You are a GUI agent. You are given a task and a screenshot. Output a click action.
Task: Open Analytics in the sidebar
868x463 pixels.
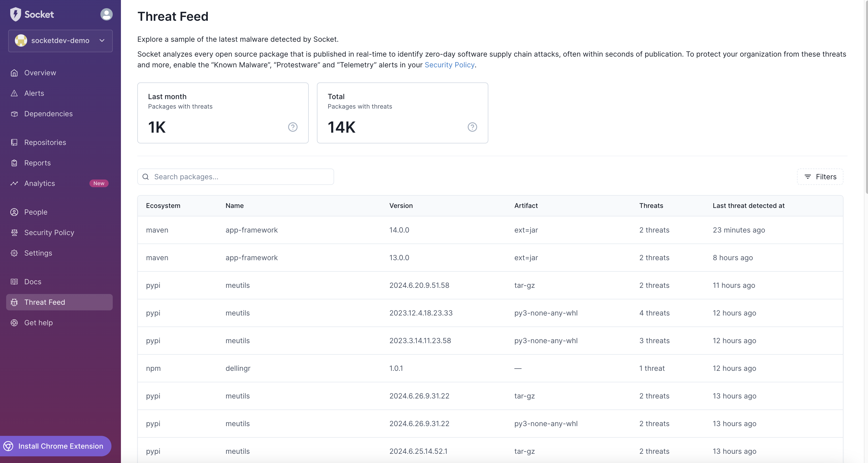click(x=59, y=184)
